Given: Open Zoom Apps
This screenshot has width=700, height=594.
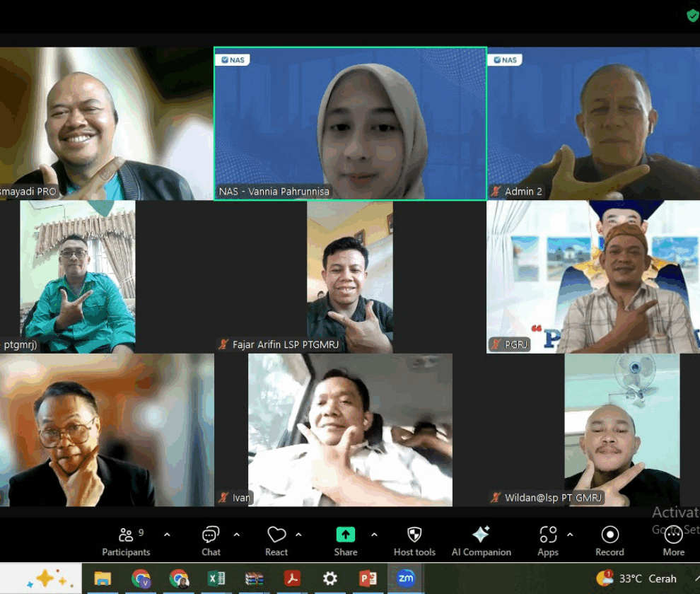Looking at the screenshot, I should coord(548,541).
